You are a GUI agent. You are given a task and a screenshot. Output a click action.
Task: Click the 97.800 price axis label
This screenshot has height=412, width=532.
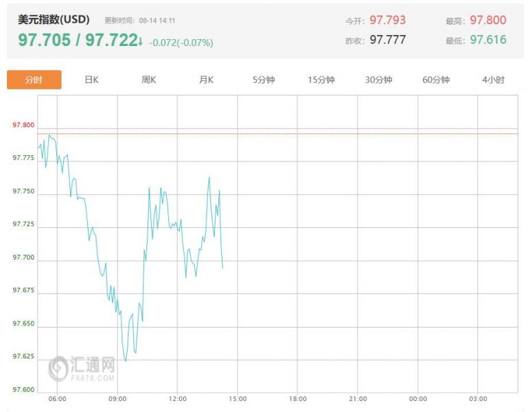click(x=23, y=125)
